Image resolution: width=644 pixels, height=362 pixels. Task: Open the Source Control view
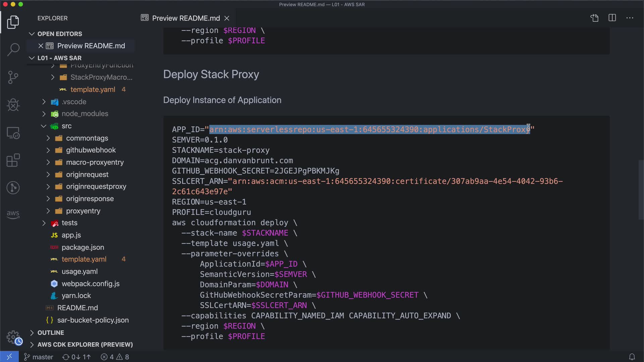[13, 77]
